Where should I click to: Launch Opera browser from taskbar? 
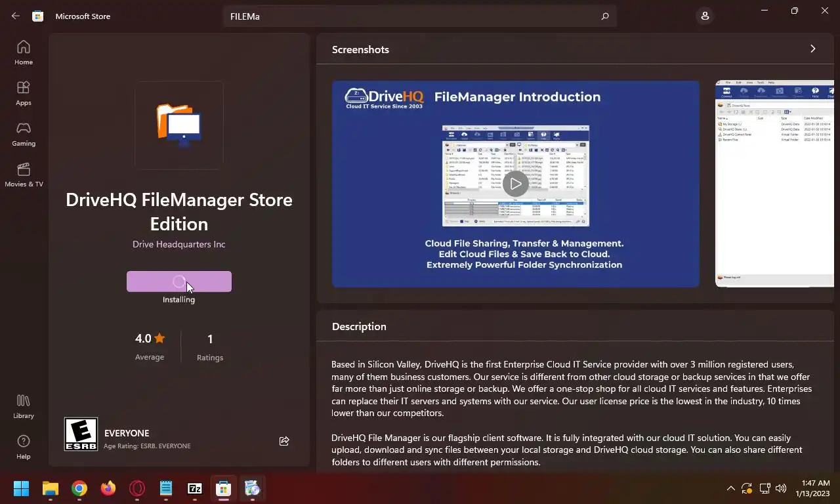point(137,488)
